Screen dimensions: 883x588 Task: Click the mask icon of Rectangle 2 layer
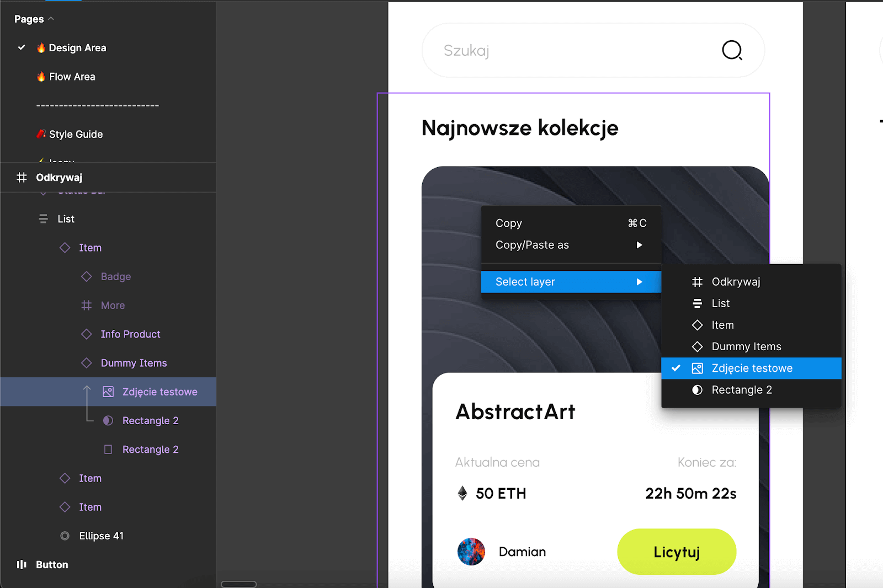108,420
